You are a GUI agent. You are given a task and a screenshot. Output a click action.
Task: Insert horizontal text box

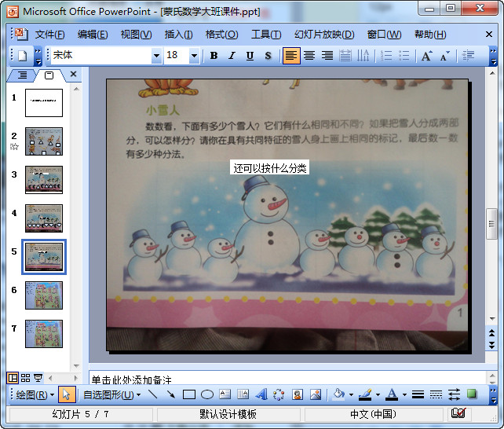tap(225, 394)
